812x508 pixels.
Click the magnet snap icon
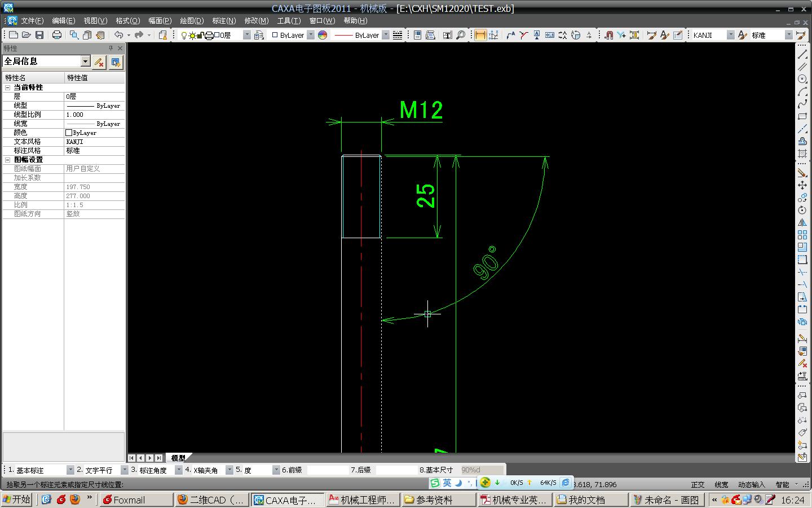[x=608, y=35]
